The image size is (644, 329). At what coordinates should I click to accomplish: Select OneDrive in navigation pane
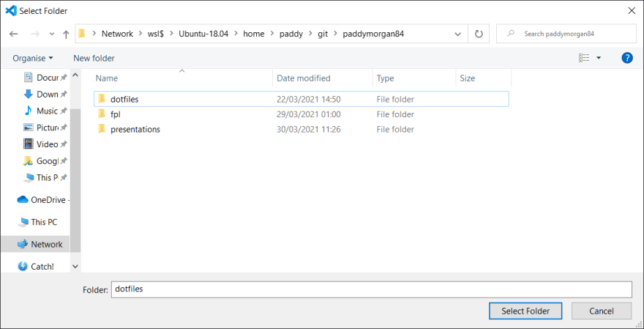coord(43,200)
